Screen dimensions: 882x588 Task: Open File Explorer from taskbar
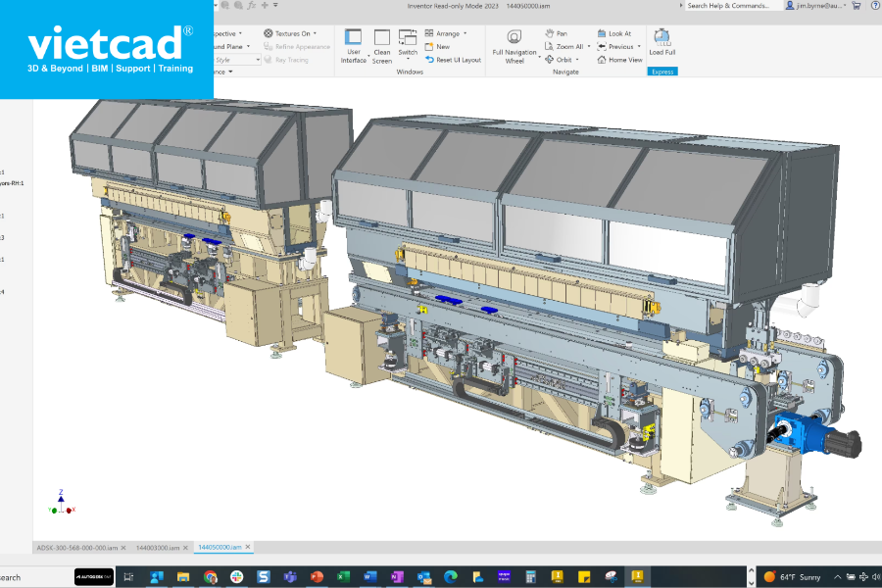click(x=183, y=577)
